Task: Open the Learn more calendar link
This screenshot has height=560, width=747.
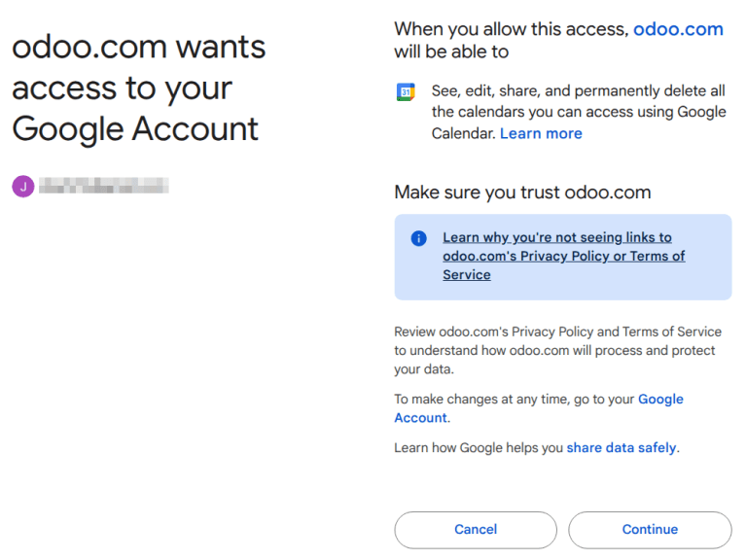Action: pos(541,133)
